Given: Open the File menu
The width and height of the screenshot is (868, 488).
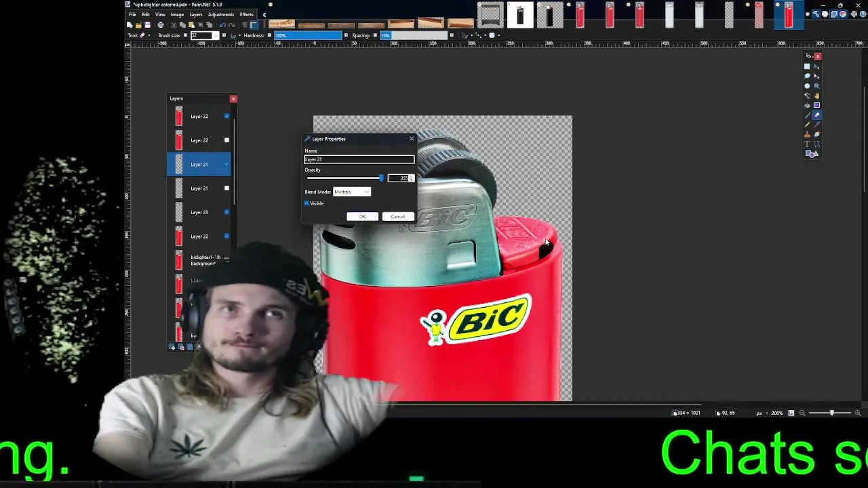Looking at the screenshot, I should [x=132, y=14].
